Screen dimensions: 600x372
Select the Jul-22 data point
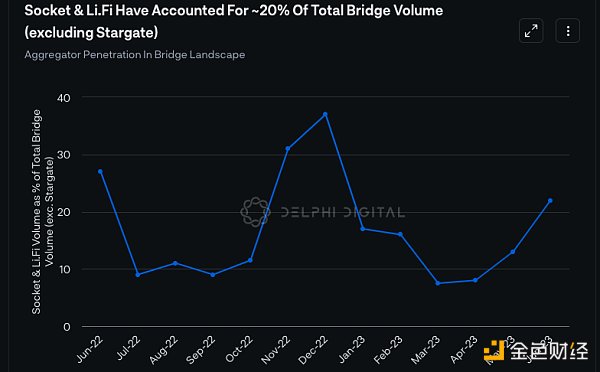pyautogui.click(x=138, y=274)
